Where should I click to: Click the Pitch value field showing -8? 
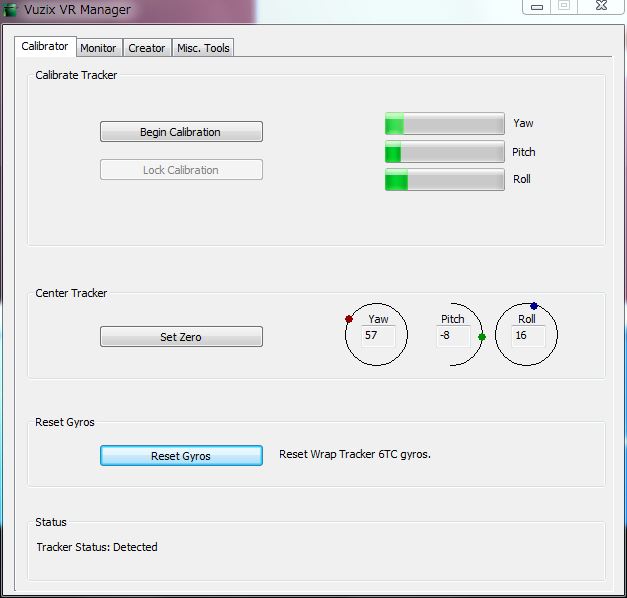click(452, 336)
